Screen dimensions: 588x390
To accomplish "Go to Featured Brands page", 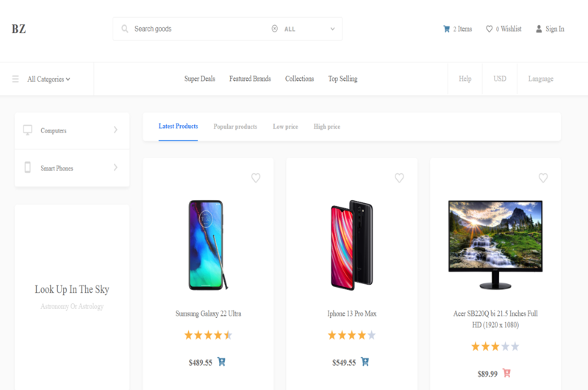I will tap(250, 79).
